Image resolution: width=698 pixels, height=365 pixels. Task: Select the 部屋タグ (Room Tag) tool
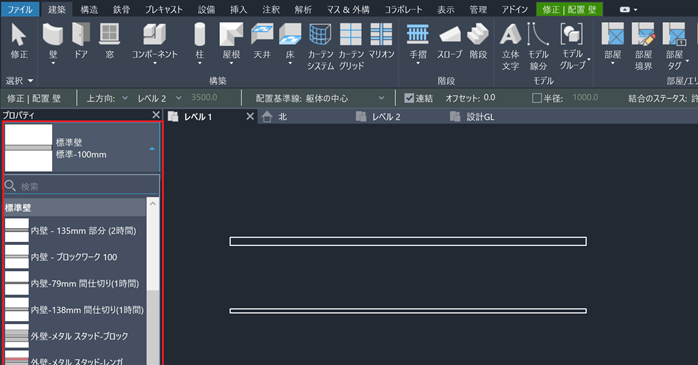pos(674,47)
